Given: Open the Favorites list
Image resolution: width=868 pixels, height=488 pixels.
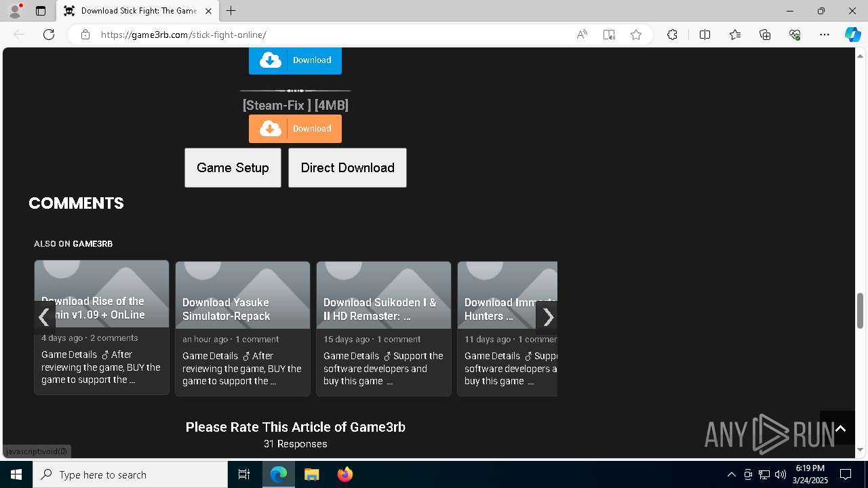Looking at the screenshot, I should (735, 35).
